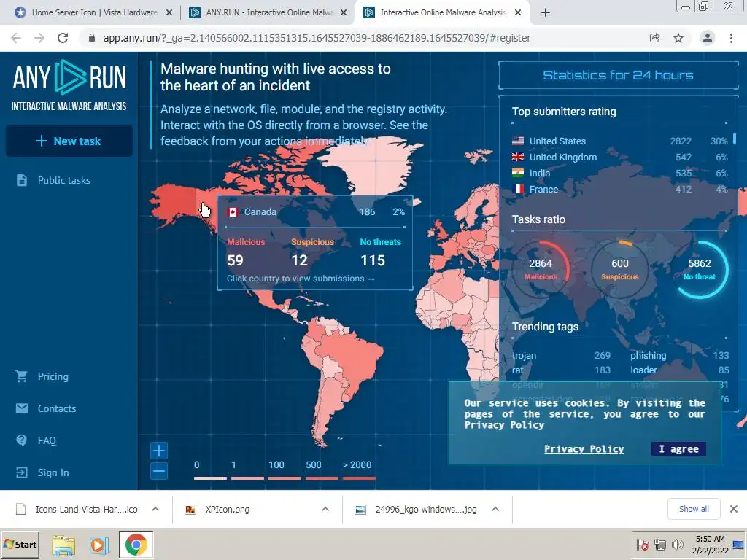Click the Canada flag in tooltip

[x=233, y=212]
